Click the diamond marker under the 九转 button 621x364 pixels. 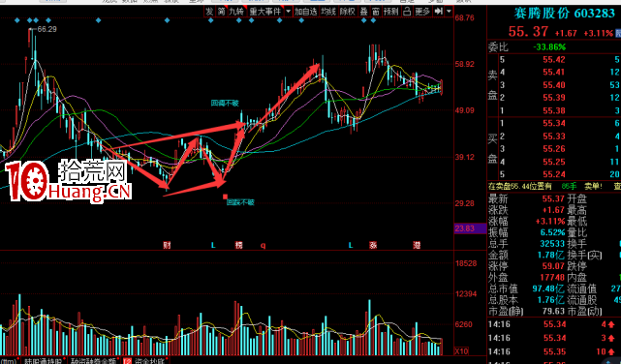click(x=238, y=20)
